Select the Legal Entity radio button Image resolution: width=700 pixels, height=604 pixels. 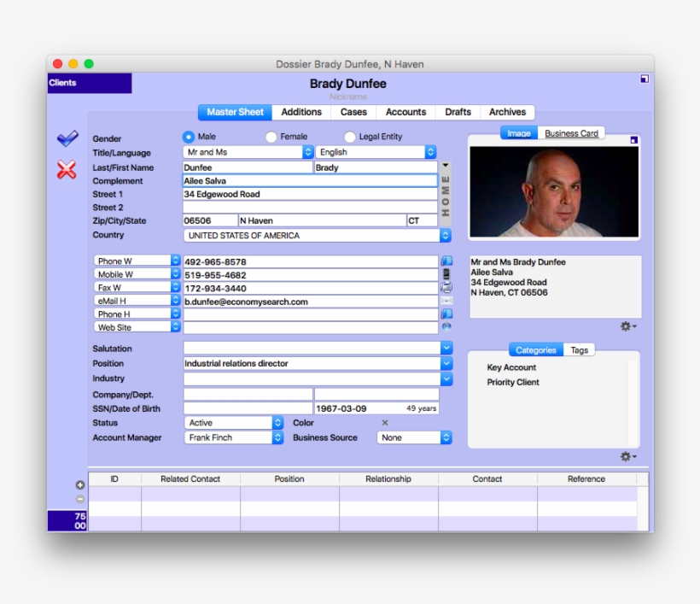click(350, 136)
